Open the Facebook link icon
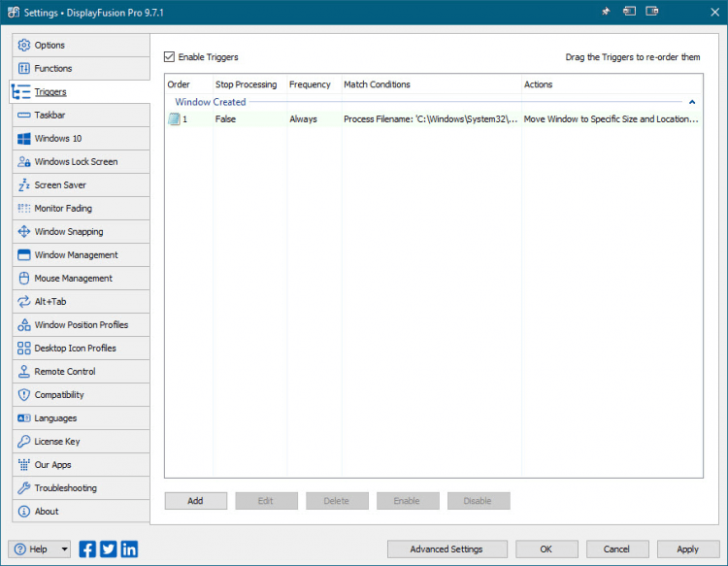The image size is (728, 566). click(x=87, y=549)
